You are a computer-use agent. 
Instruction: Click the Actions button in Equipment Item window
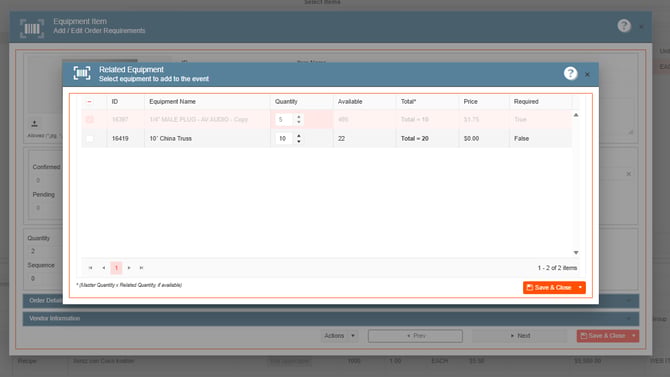334,336
